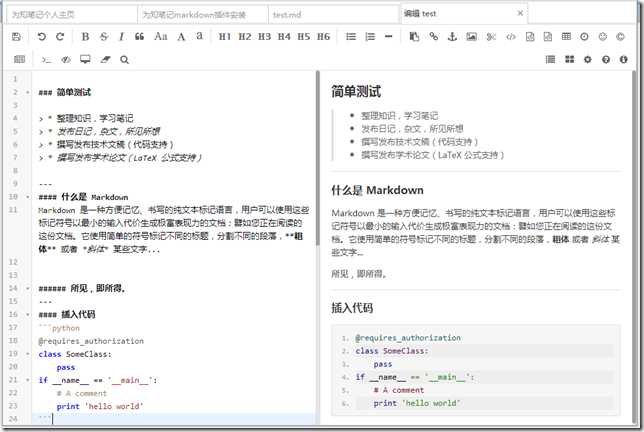
Task: Toggle full HTML preview (monitor icon)
Action: point(85,60)
